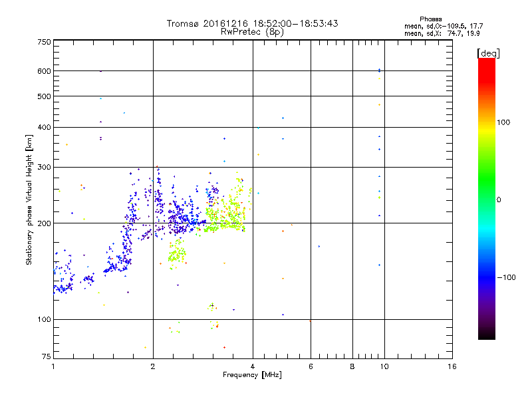Click the 'Frequency [MHz]' axis label
The height and width of the screenshot is (399, 532).
(252, 375)
